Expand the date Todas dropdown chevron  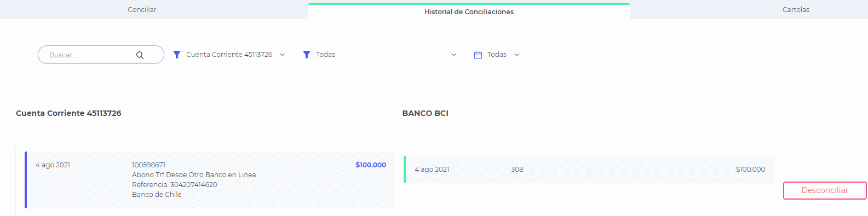(517, 55)
